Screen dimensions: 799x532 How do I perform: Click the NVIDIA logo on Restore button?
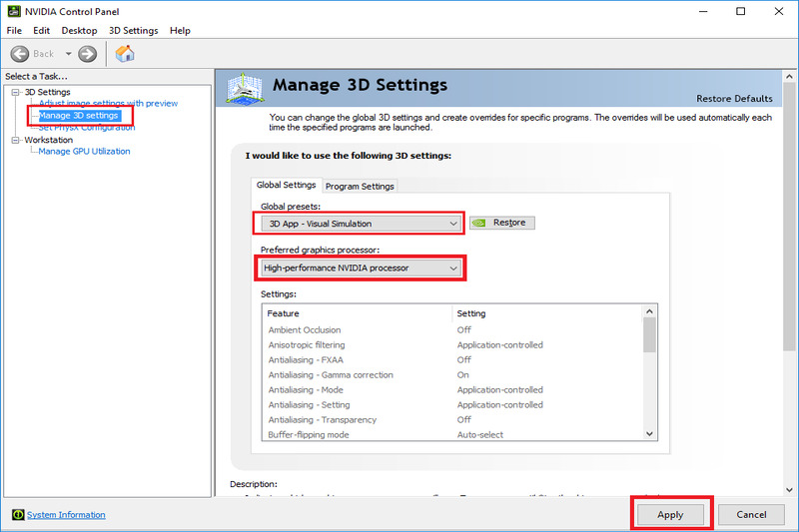[479, 223]
